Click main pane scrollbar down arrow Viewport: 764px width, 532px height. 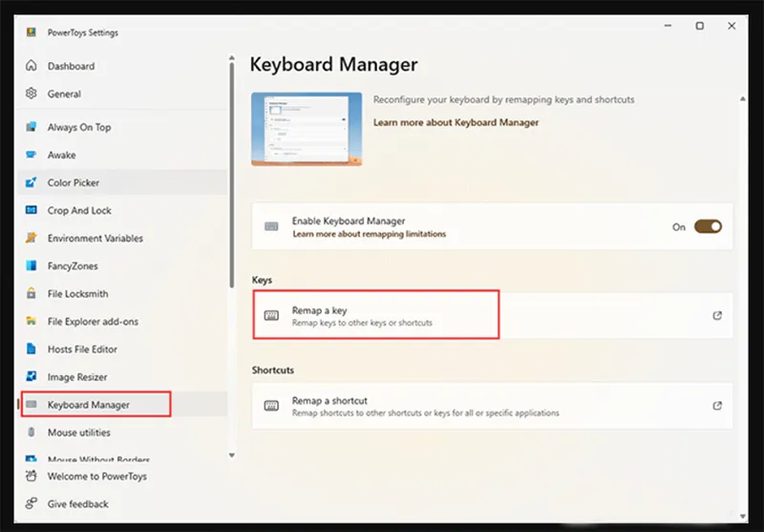[x=743, y=516]
